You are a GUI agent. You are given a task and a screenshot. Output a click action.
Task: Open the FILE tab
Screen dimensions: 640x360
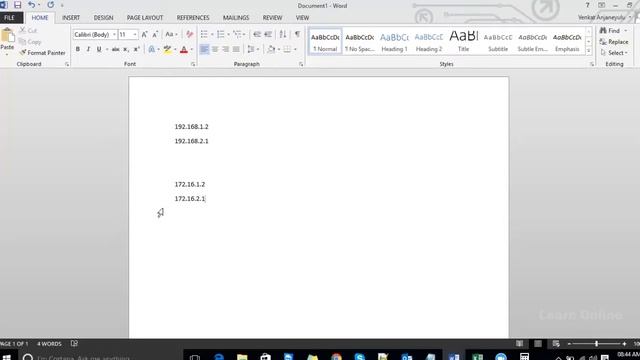pos(9,18)
